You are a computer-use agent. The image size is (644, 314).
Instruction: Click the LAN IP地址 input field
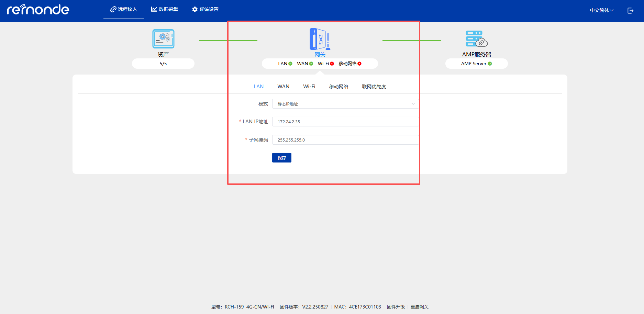pyautogui.click(x=345, y=122)
